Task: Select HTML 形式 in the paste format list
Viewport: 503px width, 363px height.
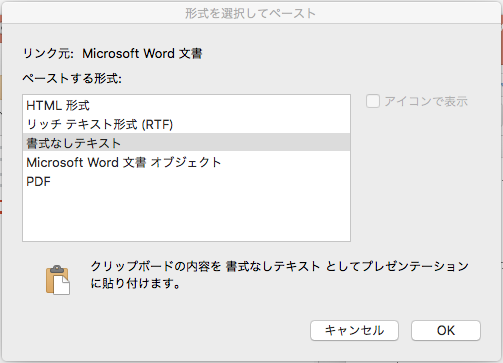Action: 186,105
